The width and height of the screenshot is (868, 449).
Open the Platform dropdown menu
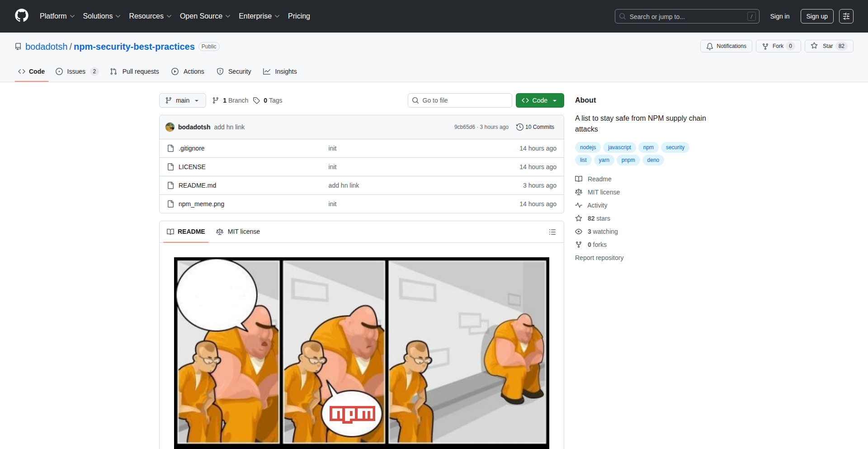[x=57, y=16]
